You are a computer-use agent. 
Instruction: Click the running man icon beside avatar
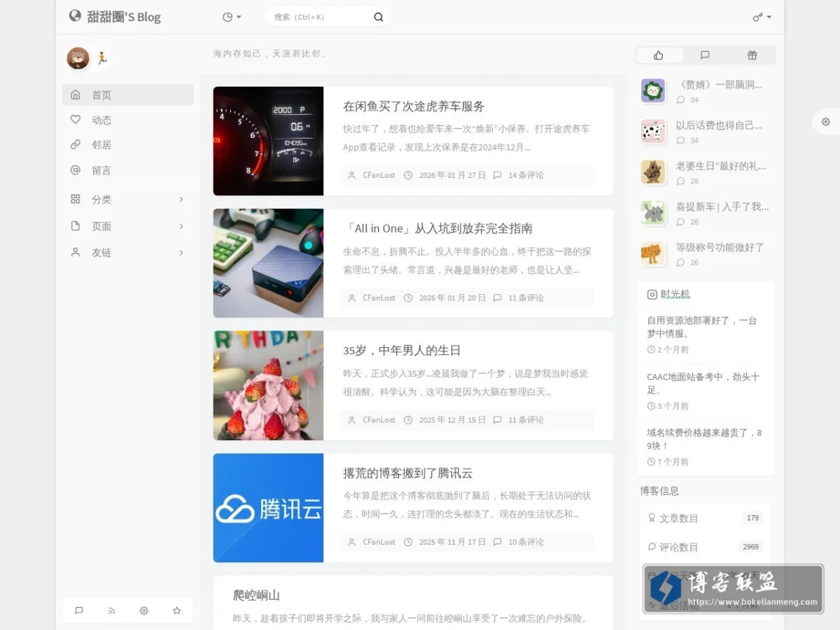click(x=101, y=58)
